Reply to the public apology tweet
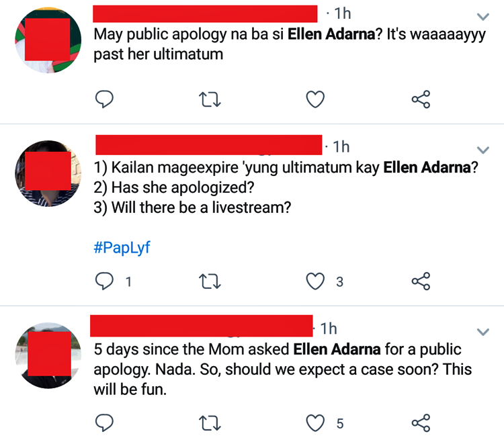Image resolution: width=504 pixels, height=444 pixels. pyautogui.click(x=104, y=99)
